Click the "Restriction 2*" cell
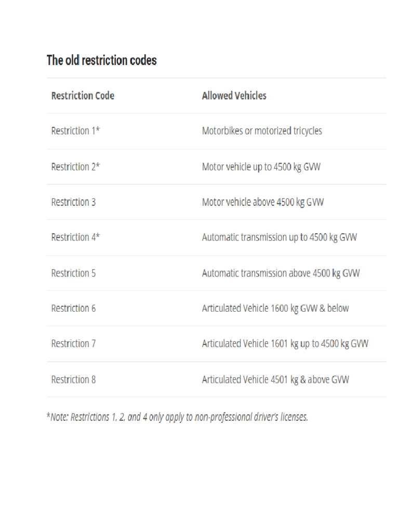 coord(75,167)
